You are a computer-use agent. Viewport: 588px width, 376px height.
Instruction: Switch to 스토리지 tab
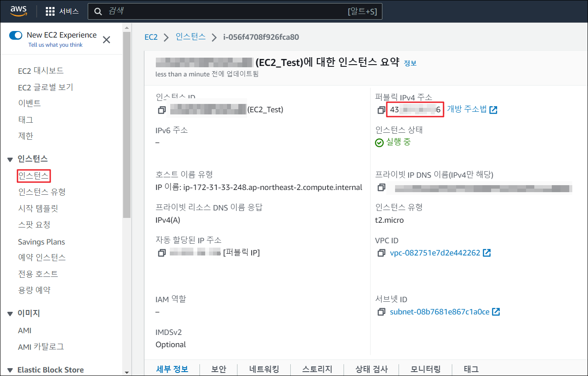(x=317, y=369)
